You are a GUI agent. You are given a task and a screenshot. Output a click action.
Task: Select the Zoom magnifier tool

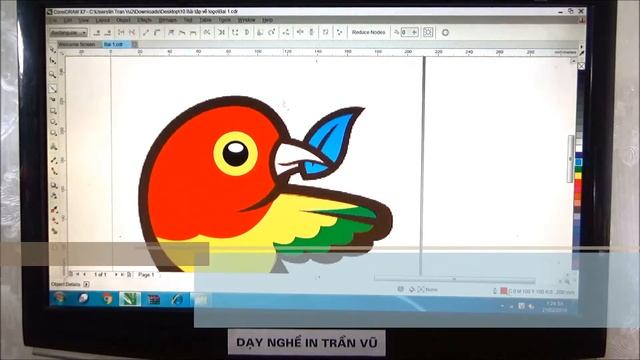pyautogui.click(x=53, y=75)
